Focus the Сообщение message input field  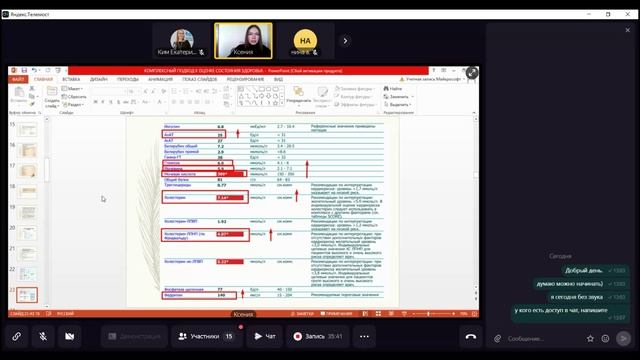tap(543, 338)
